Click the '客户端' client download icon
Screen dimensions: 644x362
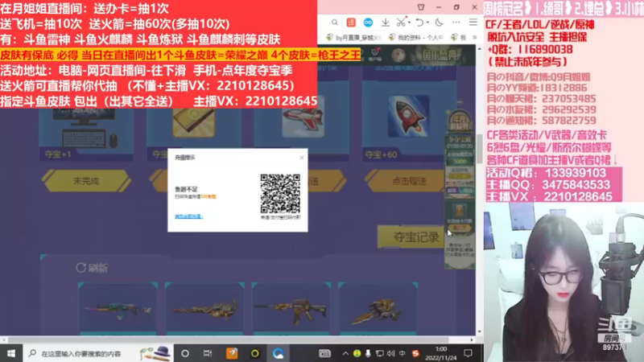pos(375,54)
